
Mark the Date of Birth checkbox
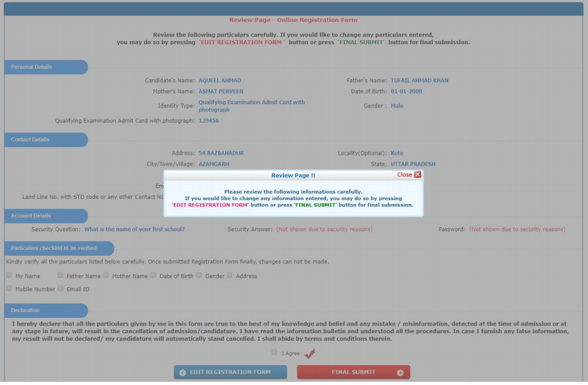coord(154,276)
